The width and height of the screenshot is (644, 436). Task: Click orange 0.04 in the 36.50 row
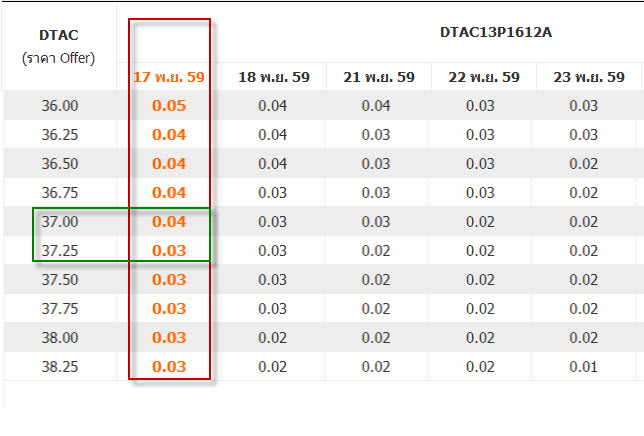[169, 163]
